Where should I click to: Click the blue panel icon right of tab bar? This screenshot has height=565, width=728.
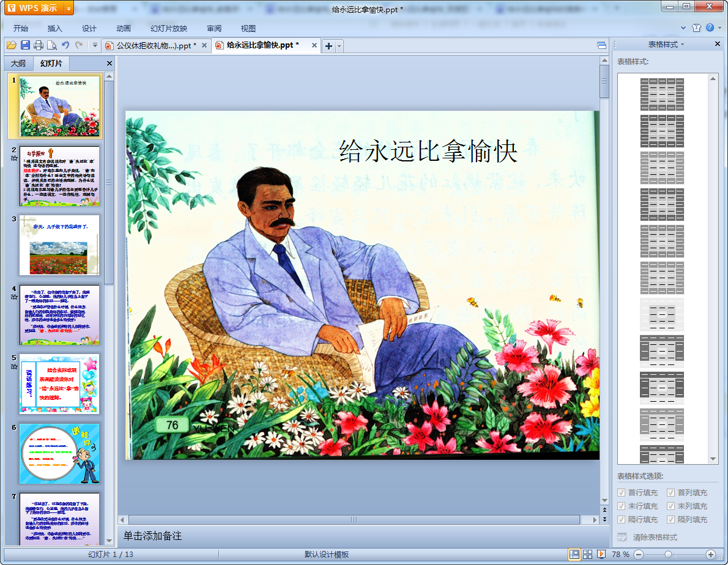tap(602, 45)
